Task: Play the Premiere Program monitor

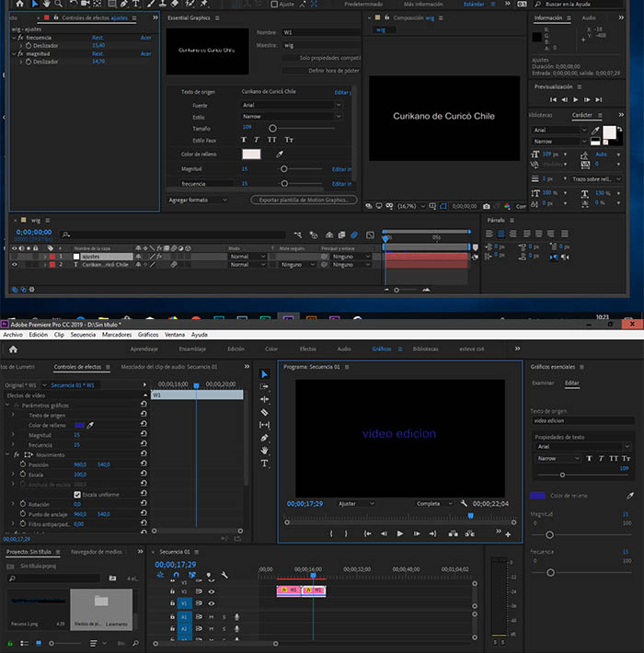Action: 400,533
